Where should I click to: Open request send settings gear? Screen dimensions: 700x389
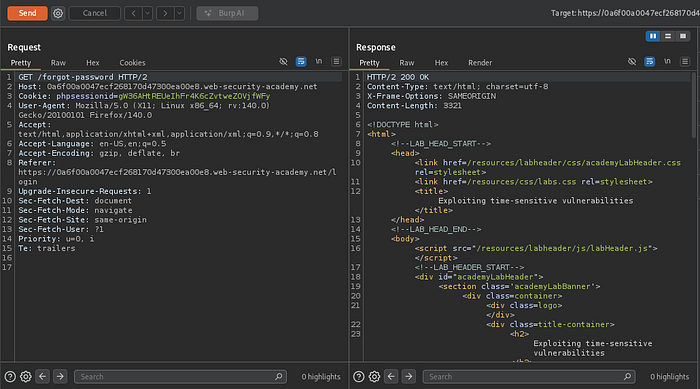pos(58,13)
